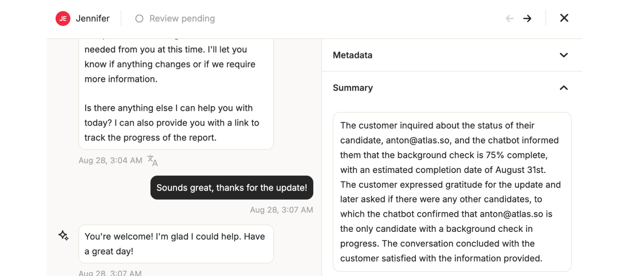Click the Metadata section heading
Image resolution: width=644 pixels, height=276 pixels.
click(352, 55)
